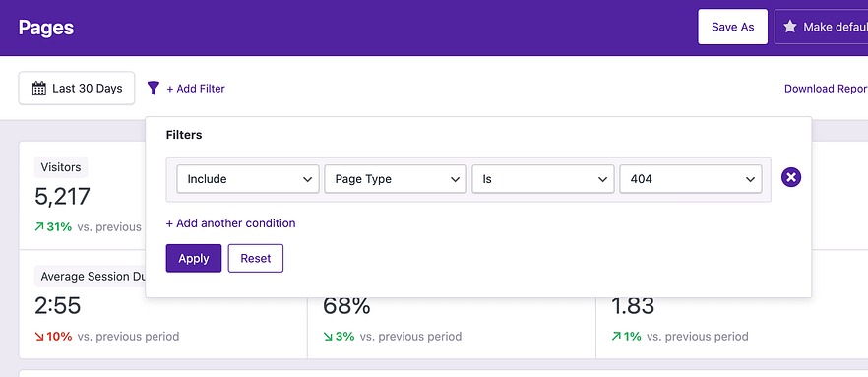Click the star icon on Make default
Screen dimensions: 868x377
(x=790, y=27)
